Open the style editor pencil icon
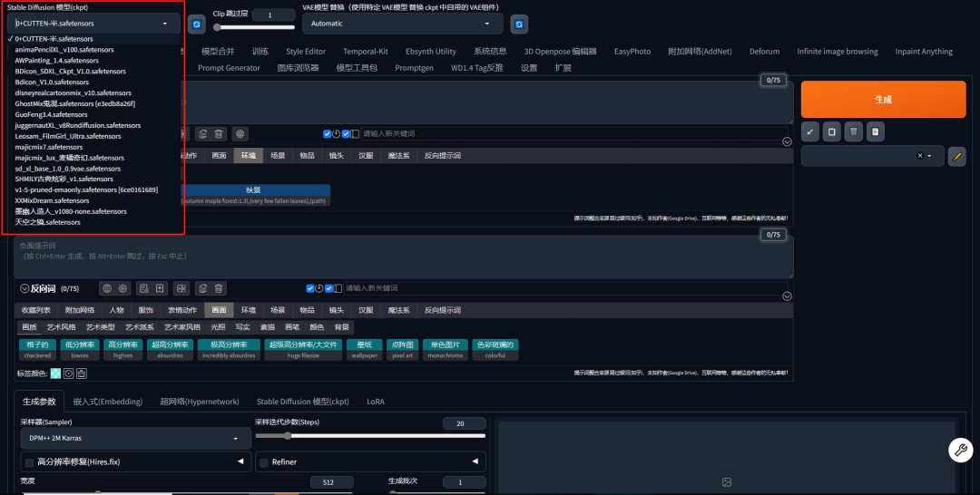This screenshot has height=495, width=980. (957, 156)
